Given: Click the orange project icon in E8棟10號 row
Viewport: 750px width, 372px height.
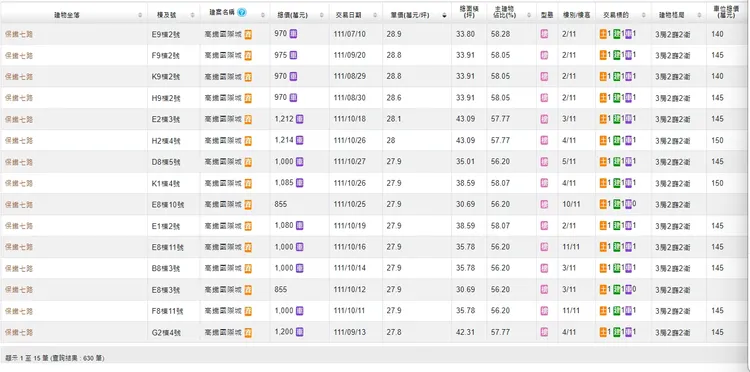Looking at the screenshot, I should click(248, 205).
